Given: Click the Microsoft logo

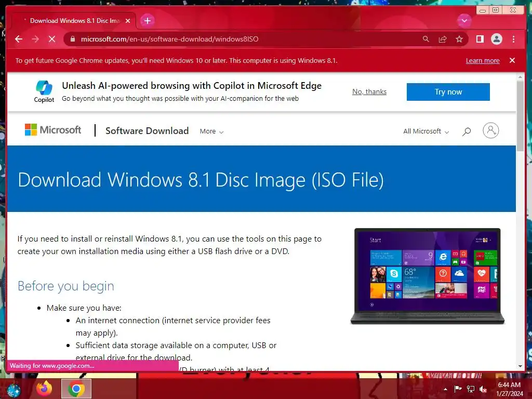Looking at the screenshot, I should pyautogui.click(x=53, y=130).
